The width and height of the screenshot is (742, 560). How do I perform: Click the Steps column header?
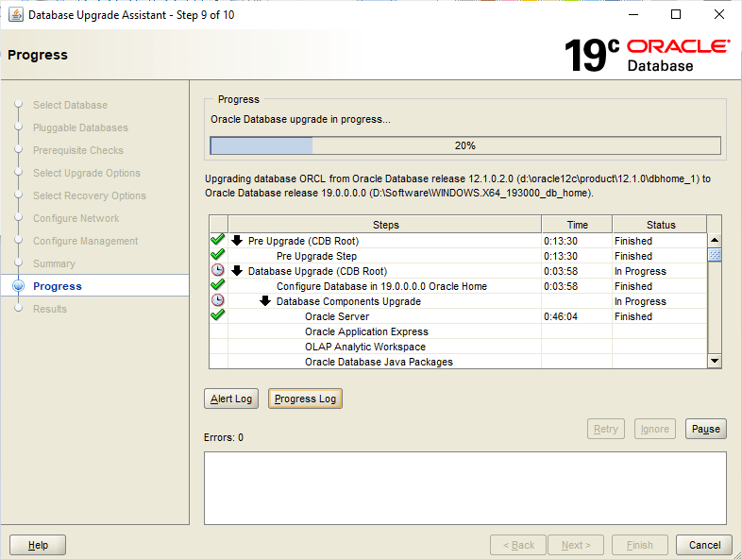tap(385, 225)
